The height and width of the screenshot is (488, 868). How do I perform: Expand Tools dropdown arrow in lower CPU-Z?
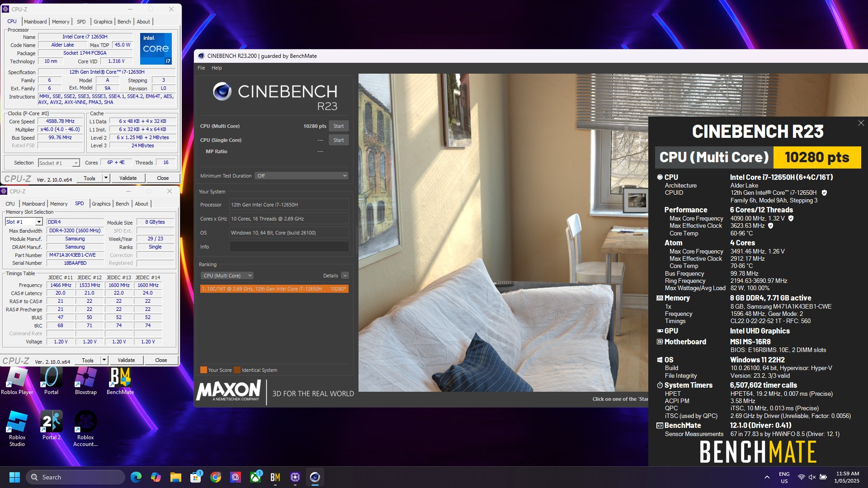[104, 360]
